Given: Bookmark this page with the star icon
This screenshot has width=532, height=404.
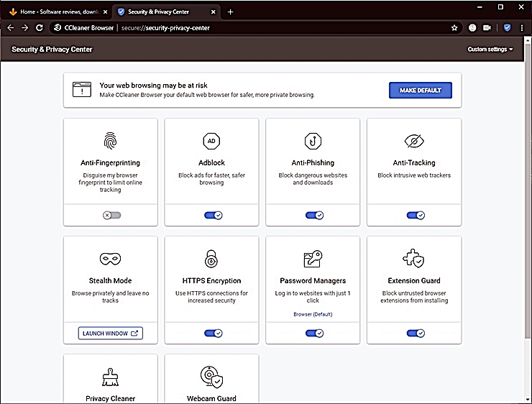Looking at the screenshot, I should point(454,28).
